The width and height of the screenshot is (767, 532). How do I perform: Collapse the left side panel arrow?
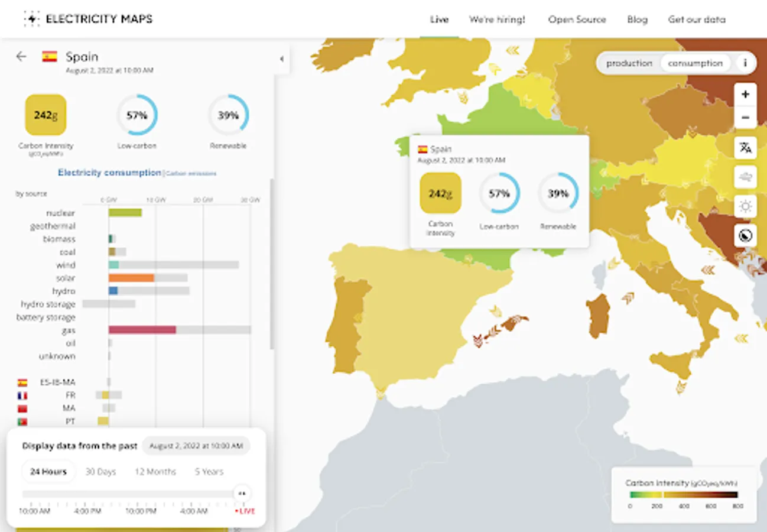[x=282, y=59]
